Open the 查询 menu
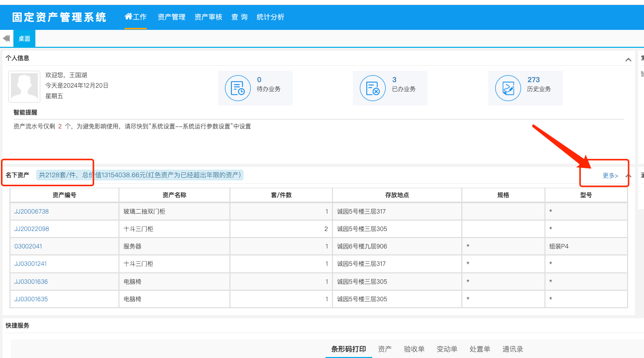 [239, 17]
